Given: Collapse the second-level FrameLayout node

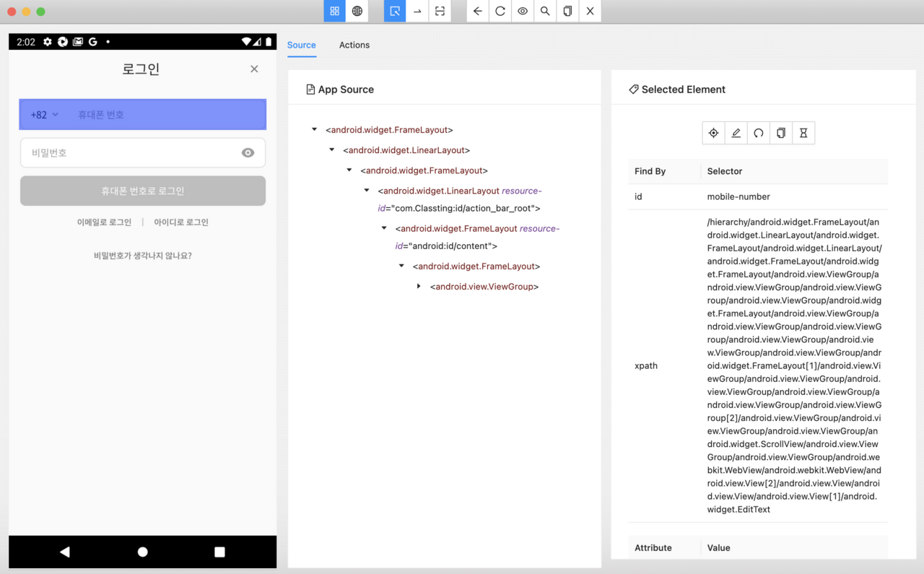Looking at the screenshot, I should point(349,170).
